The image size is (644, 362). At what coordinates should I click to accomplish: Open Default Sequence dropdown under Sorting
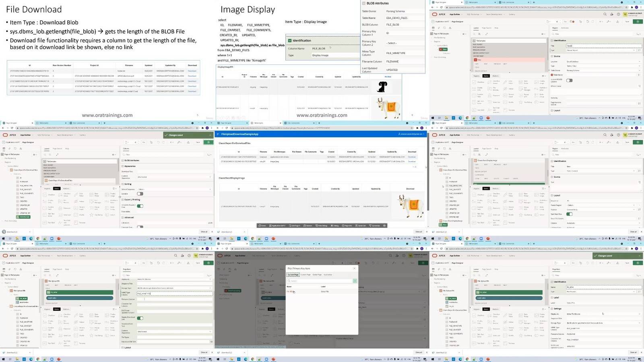pyautogui.click(x=174, y=189)
